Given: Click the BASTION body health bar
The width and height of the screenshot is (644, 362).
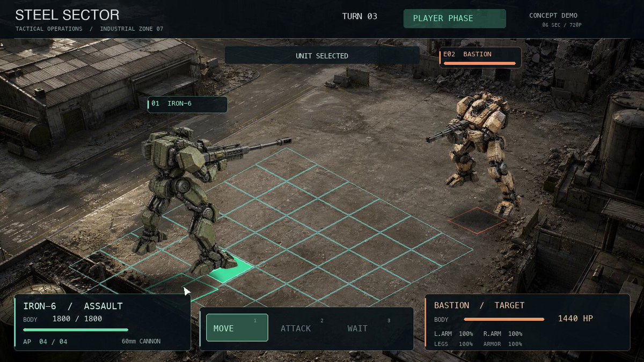Looking at the screenshot, I should tap(504, 319).
